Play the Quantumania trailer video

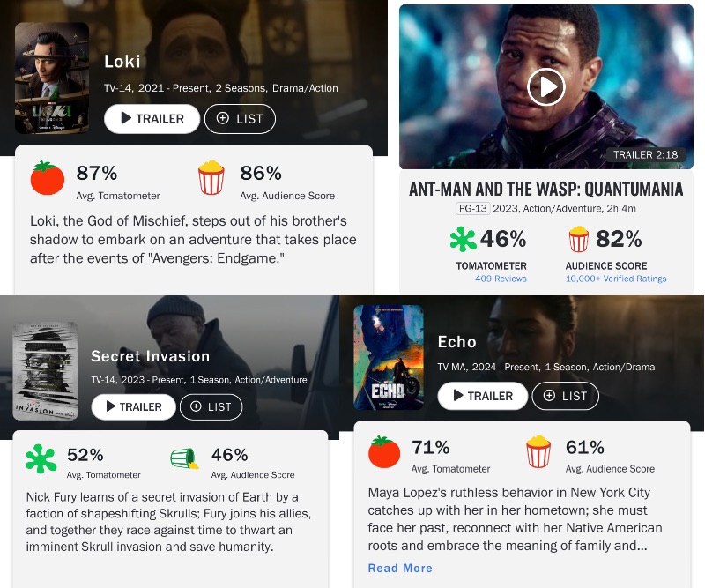(545, 86)
